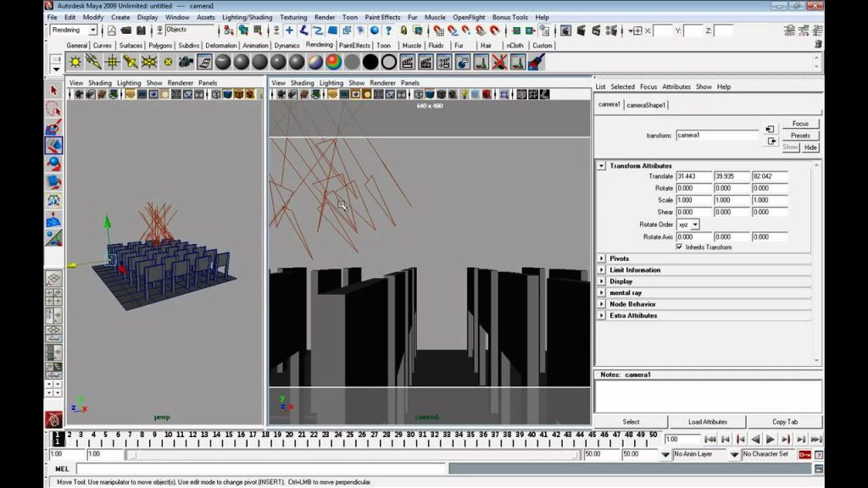Expand the Pivots section
Image resolution: width=868 pixels, height=488 pixels.
601,258
